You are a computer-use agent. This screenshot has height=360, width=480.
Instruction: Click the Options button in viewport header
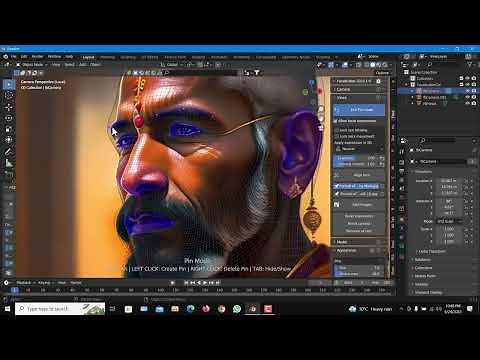[x=382, y=73]
